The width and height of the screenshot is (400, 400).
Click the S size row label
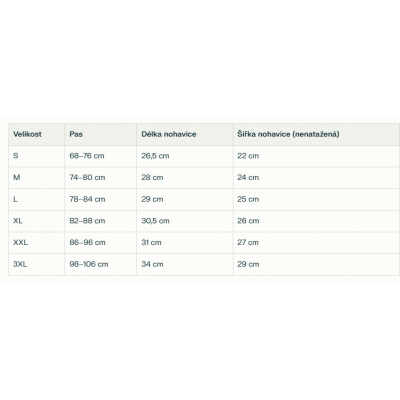pyautogui.click(x=16, y=156)
